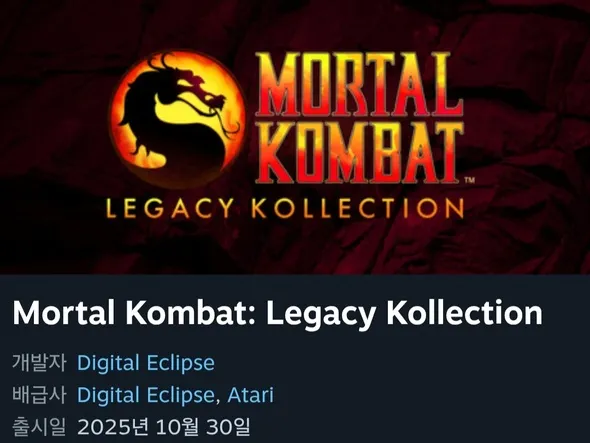
Task: Click the red KOMBAT word in banner
Action: (x=359, y=153)
